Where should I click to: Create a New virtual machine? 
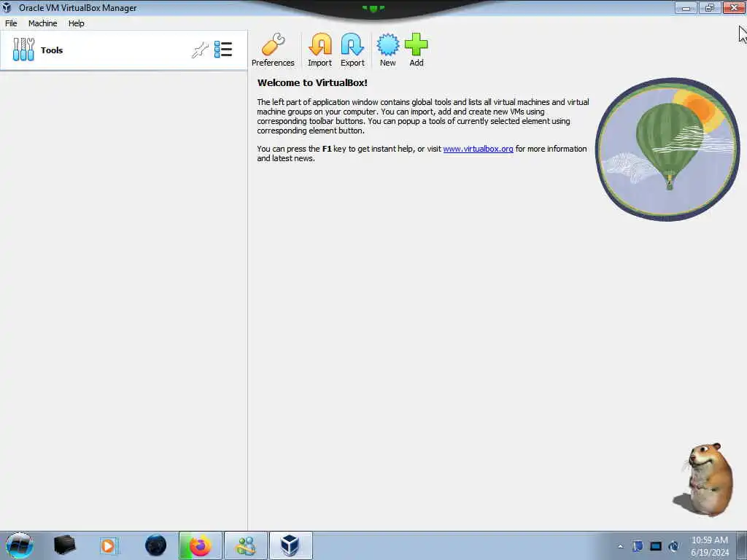(388, 50)
